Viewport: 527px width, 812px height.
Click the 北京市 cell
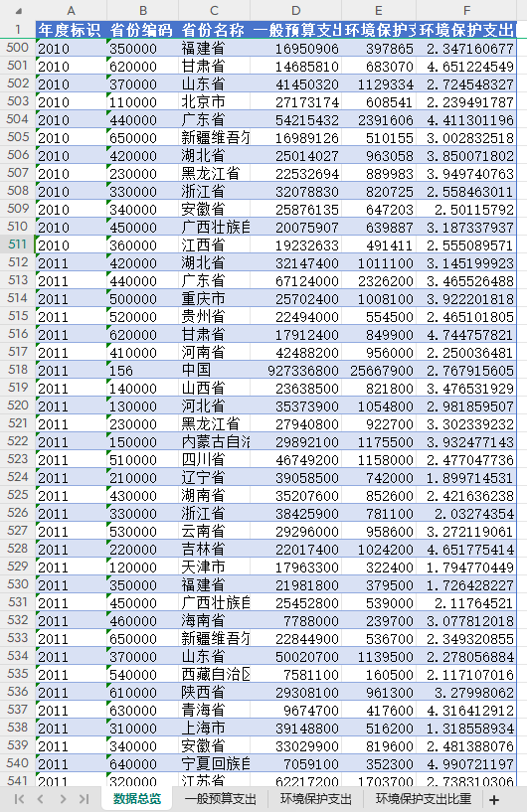coord(214,101)
